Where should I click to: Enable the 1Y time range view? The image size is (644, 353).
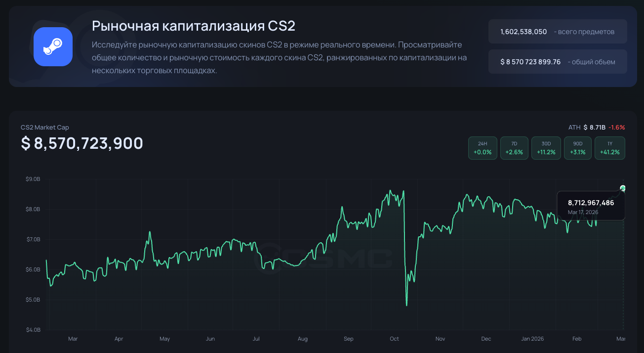point(609,148)
